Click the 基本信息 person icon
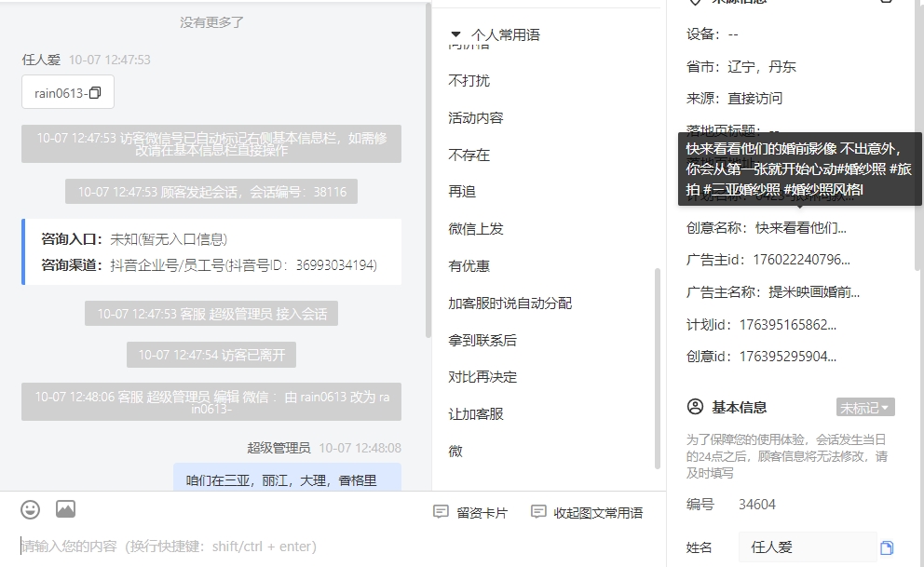The width and height of the screenshot is (924, 567). point(695,407)
